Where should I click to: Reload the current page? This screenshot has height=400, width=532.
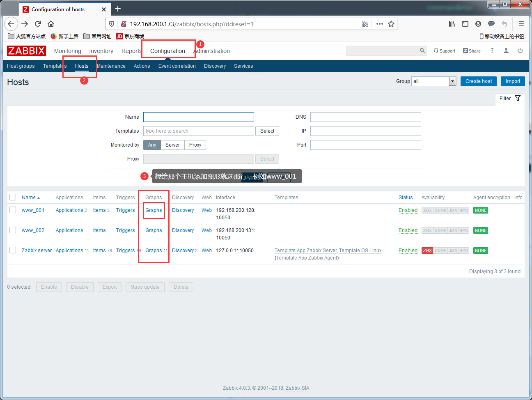38,24
